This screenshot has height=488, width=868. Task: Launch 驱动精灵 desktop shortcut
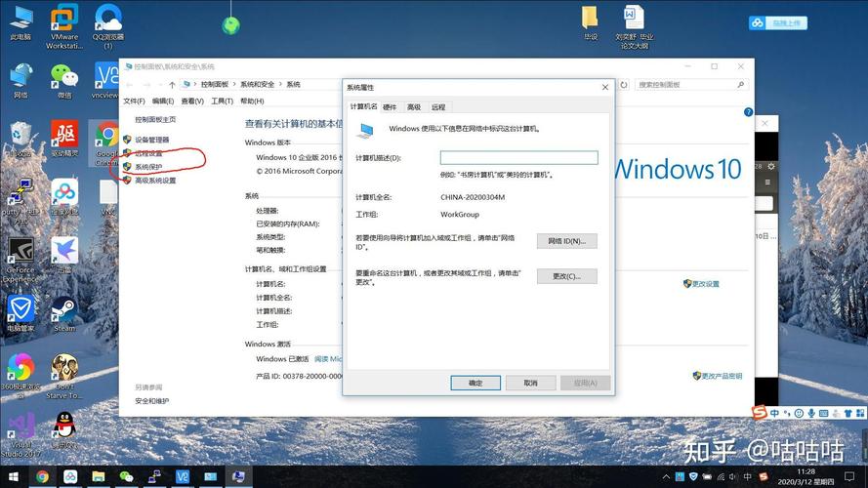64,139
